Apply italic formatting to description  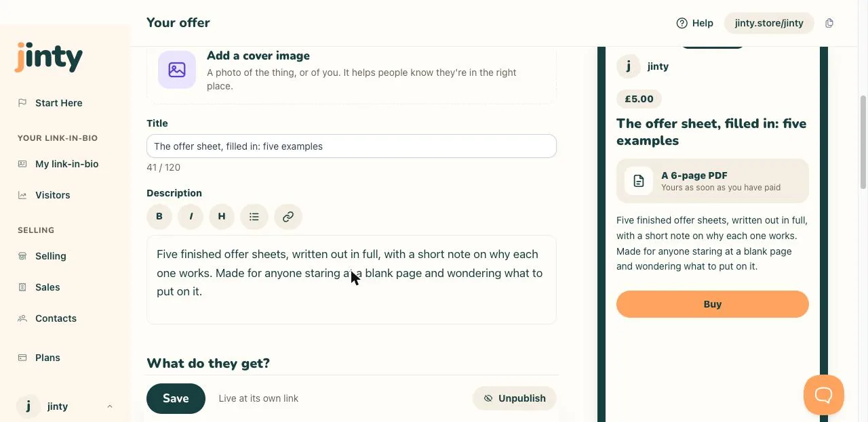(191, 217)
